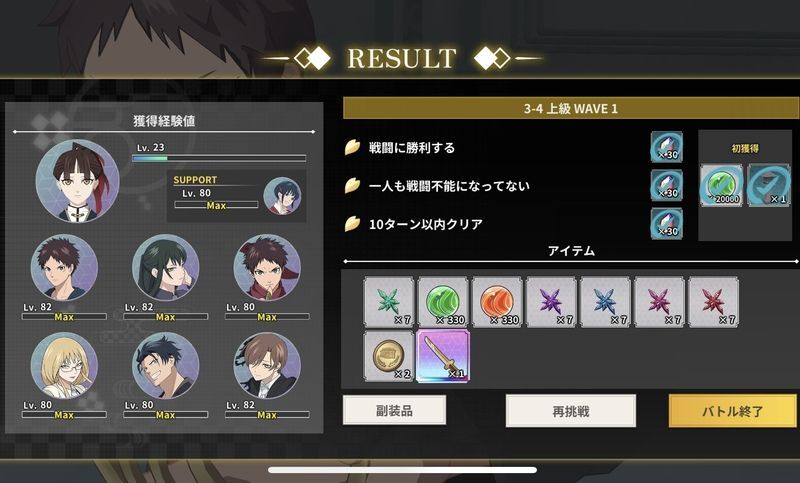Select the orange orb x330 item
Image resolution: width=800 pixels, height=483 pixels.
click(x=497, y=302)
